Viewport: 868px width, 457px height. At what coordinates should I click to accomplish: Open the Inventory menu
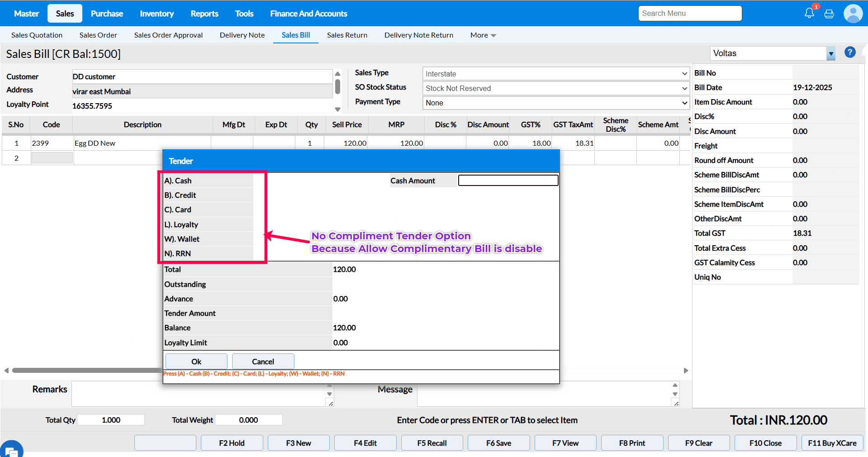157,14
